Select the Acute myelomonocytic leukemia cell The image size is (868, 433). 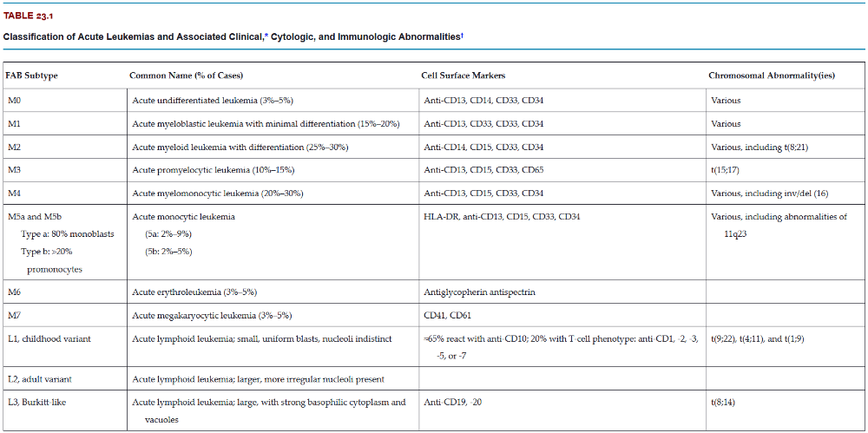click(218, 194)
